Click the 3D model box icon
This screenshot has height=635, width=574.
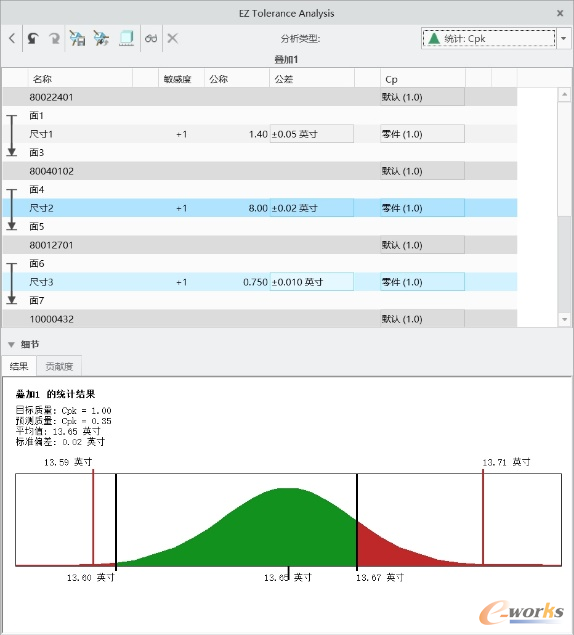point(126,38)
